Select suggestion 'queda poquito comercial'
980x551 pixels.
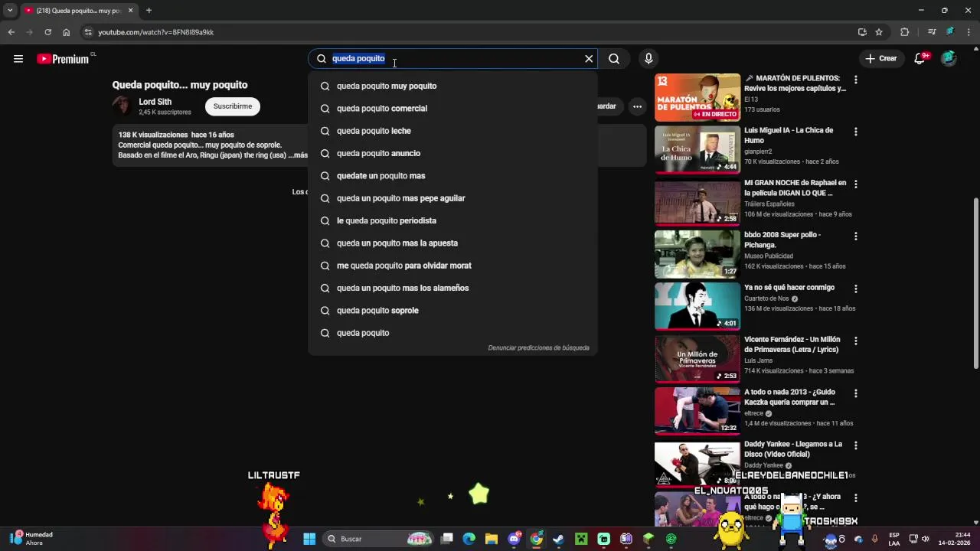pyautogui.click(x=452, y=109)
